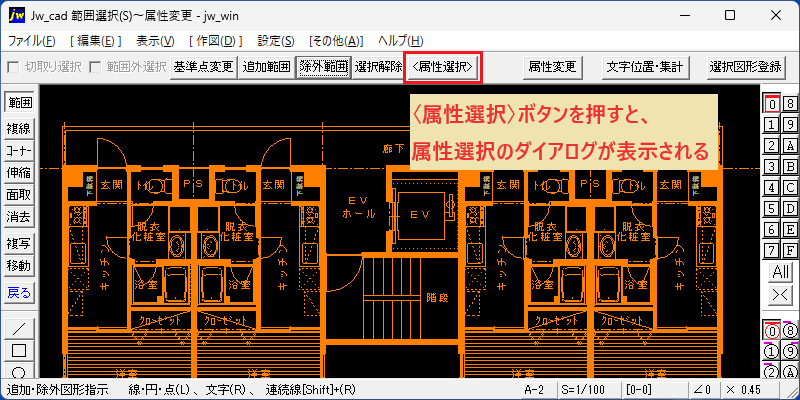Toggle layer 8 button in layer panel
This screenshot has width=800, height=400.
click(790, 104)
